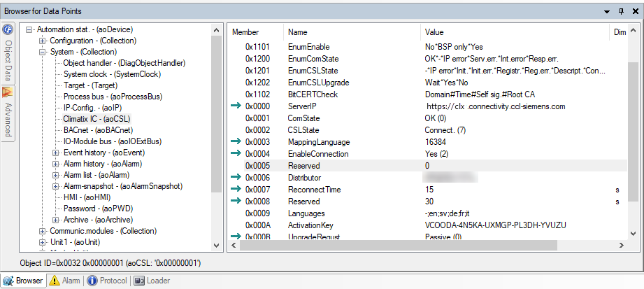The image size is (644, 289).
Task: Click the Loader tab icon
Action: [139, 281]
